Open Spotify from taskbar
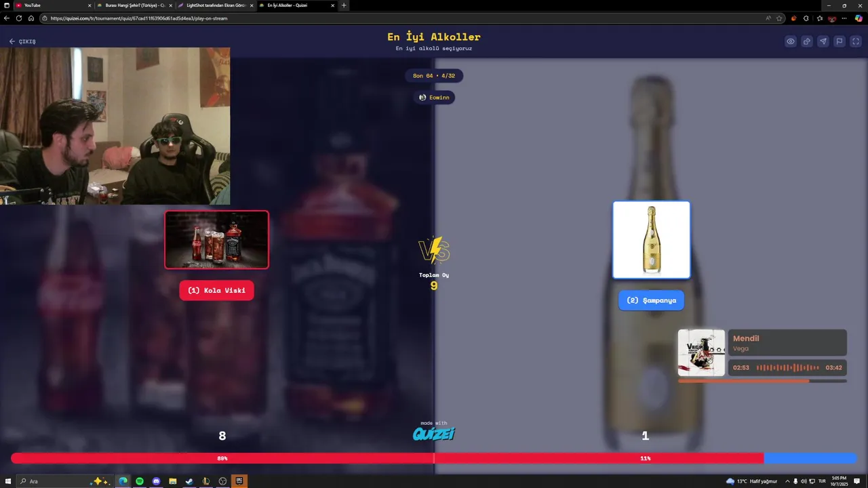 [x=140, y=481]
